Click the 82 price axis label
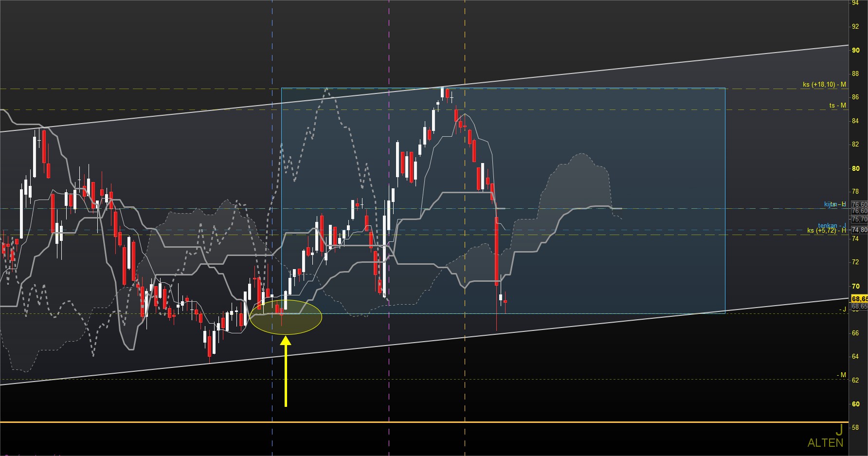This screenshot has height=456, width=868. pyautogui.click(x=855, y=144)
